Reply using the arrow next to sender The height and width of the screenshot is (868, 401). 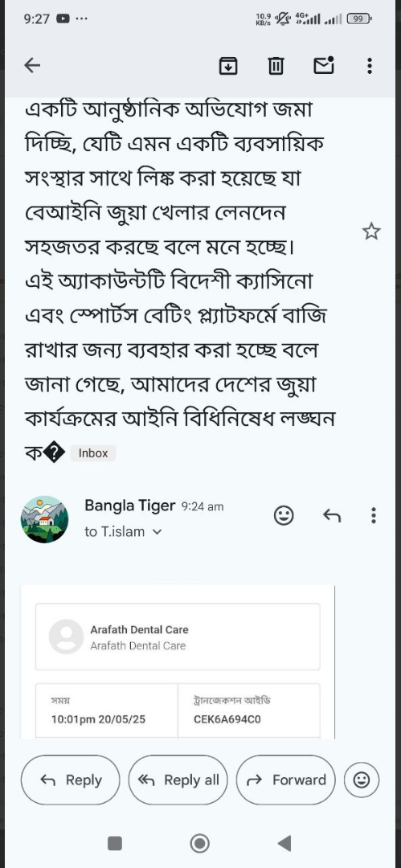coord(332,516)
